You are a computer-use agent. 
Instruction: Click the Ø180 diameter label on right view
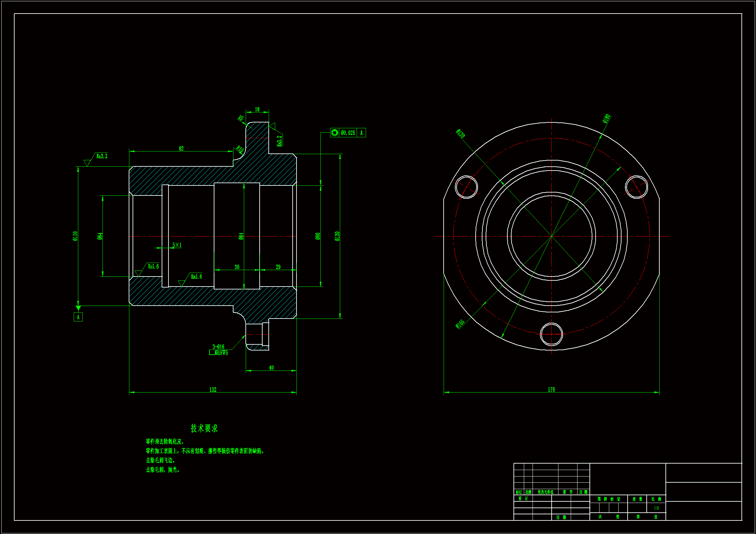(607, 119)
